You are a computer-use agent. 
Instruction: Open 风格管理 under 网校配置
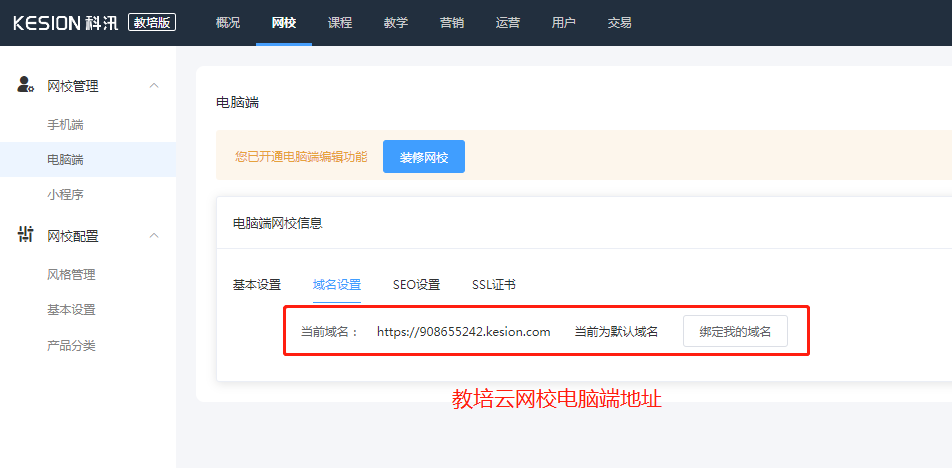pyautogui.click(x=71, y=274)
